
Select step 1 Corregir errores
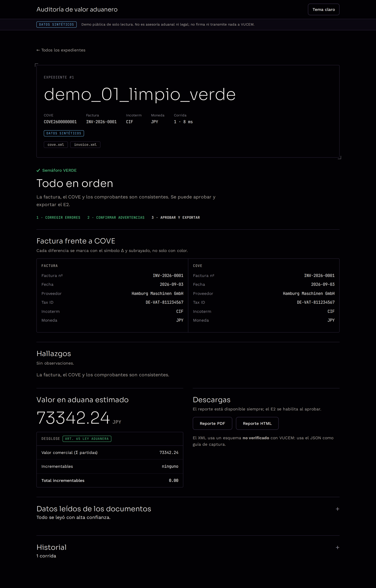click(58, 217)
